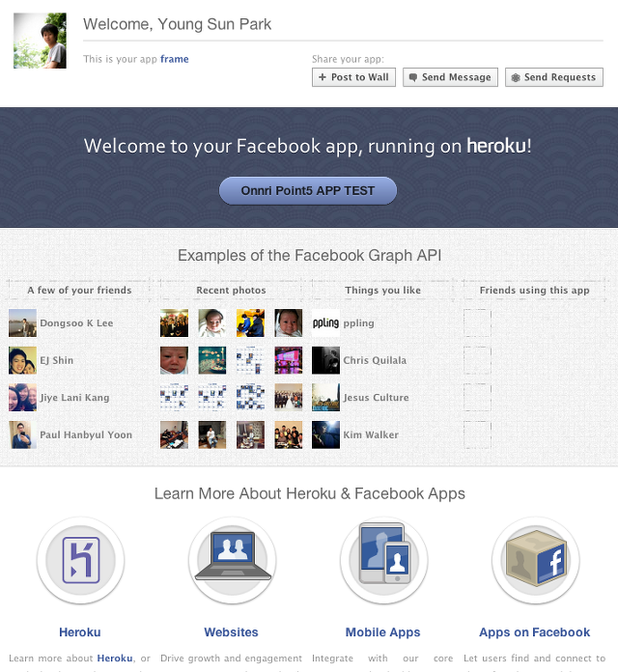Click the 'Recent photos' column header
Viewport: 618px width, 672px height.
(232, 291)
